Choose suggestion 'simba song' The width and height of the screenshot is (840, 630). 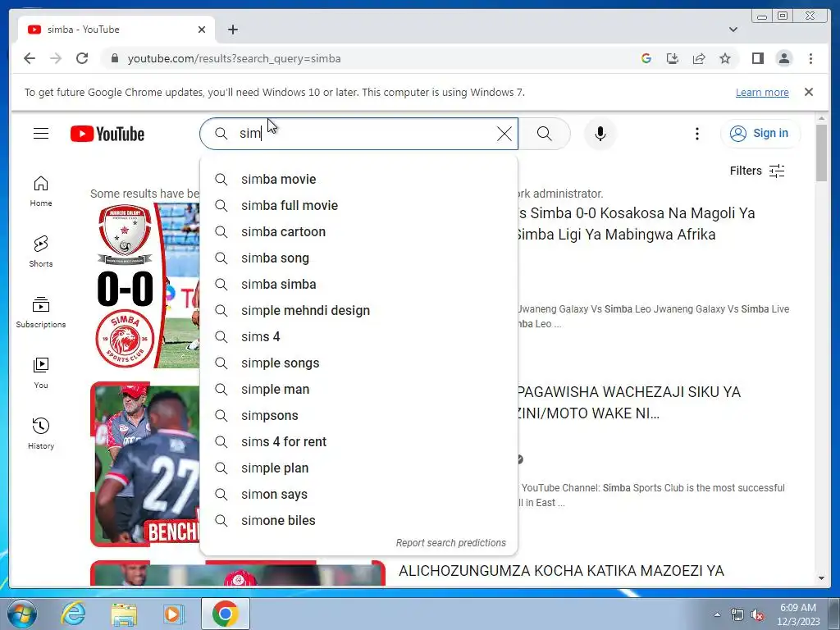358,258
